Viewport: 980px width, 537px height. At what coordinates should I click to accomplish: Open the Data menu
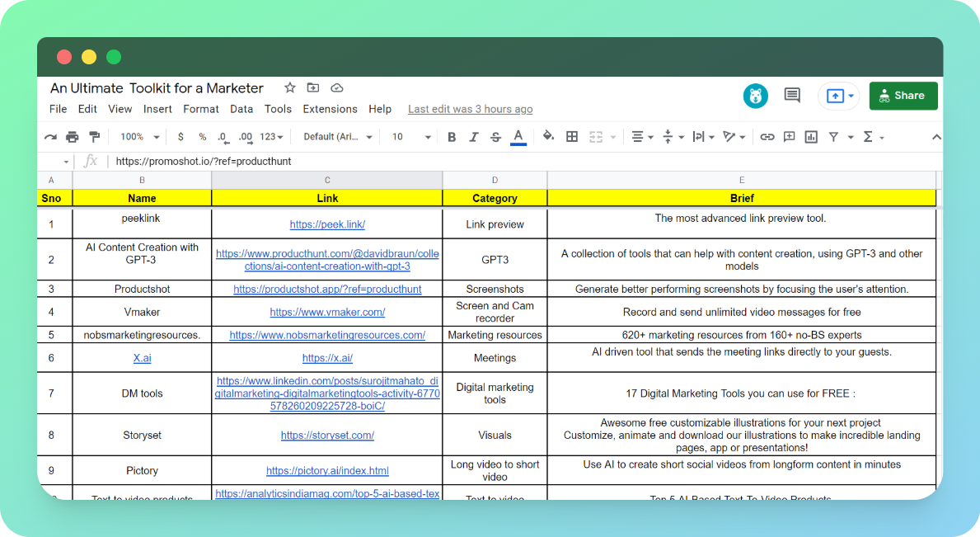click(x=241, y=108)
